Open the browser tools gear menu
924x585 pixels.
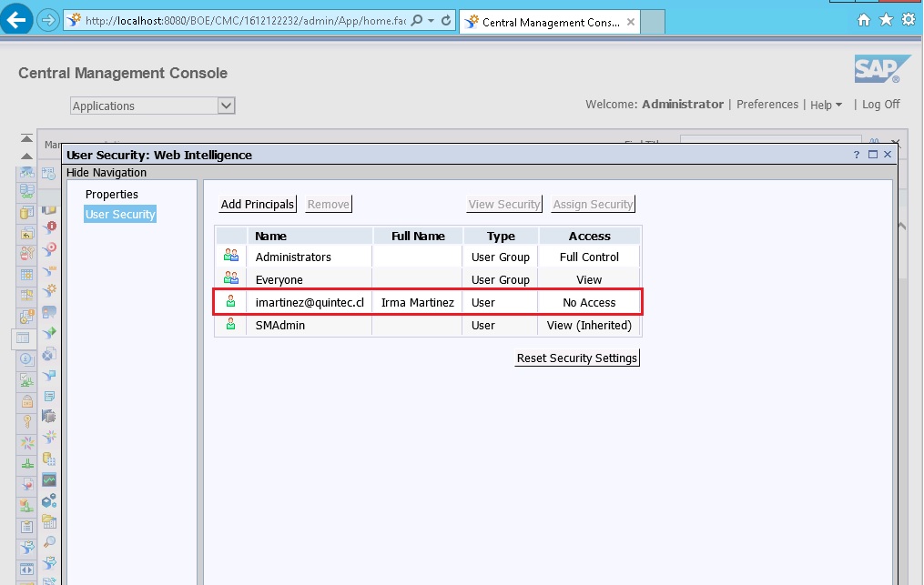coord(909,19)
